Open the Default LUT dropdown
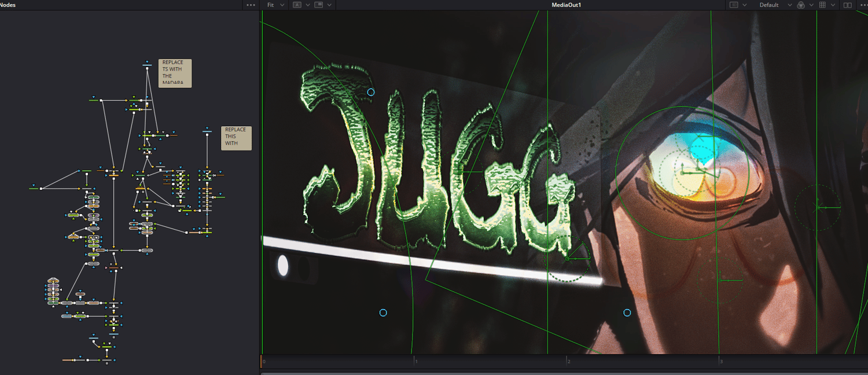Image resolution: width=868 pixels, height=375 pixels. click(775, 5)
